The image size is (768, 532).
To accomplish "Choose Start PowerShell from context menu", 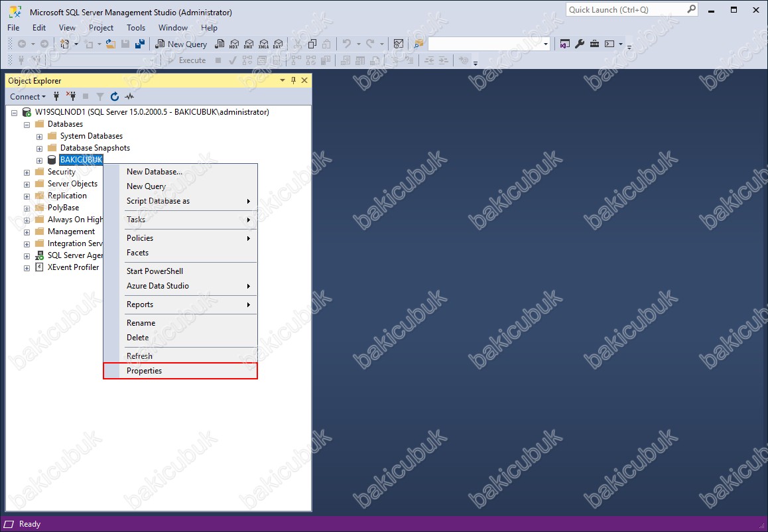I will click(180, 271).
